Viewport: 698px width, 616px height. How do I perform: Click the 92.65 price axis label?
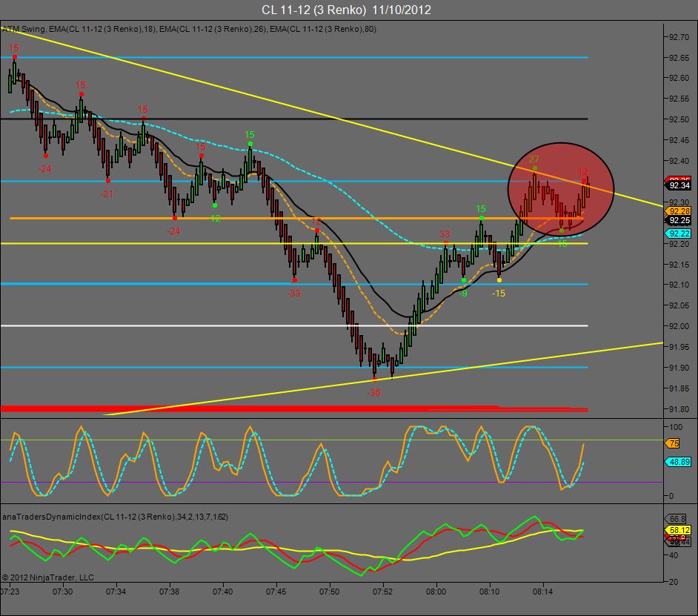tap(679, 58)
